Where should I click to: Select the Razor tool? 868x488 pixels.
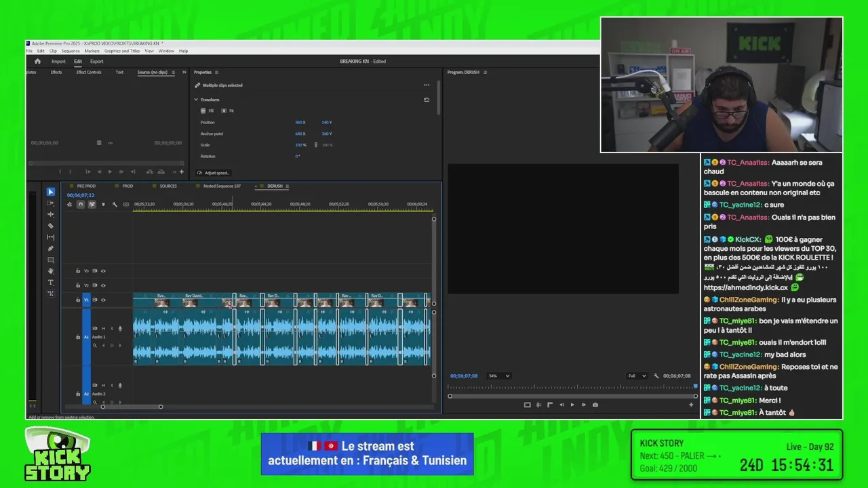click(x=51, y=226)
